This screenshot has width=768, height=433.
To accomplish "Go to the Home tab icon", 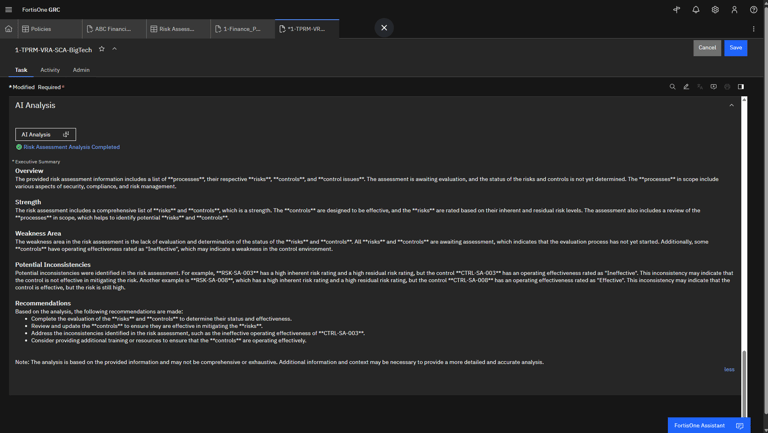I will click(x=9, y=29).
